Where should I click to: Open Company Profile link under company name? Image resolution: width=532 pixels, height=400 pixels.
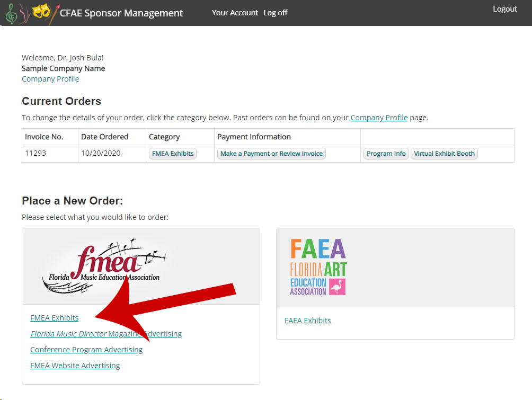pos(50,79)
